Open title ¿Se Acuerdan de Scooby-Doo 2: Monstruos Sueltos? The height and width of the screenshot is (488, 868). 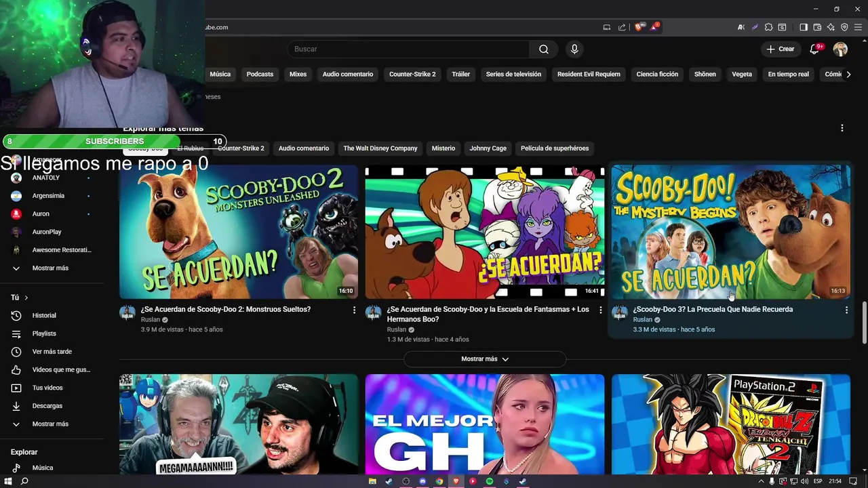pyautogui.click(x=226, y=309)
